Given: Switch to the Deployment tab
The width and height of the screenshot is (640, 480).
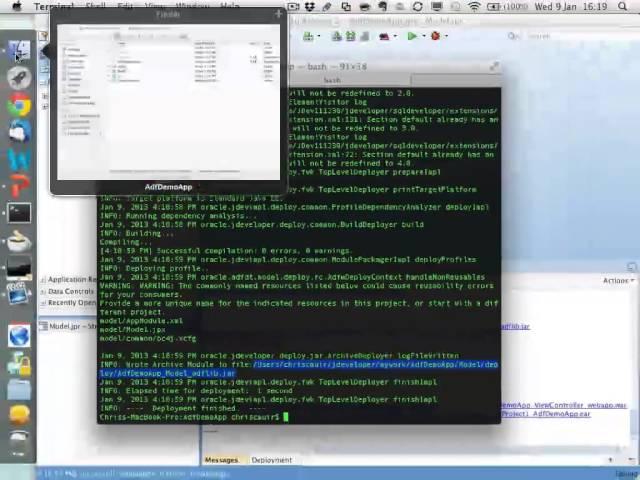Looking at the screenshot, I should 272,460.
